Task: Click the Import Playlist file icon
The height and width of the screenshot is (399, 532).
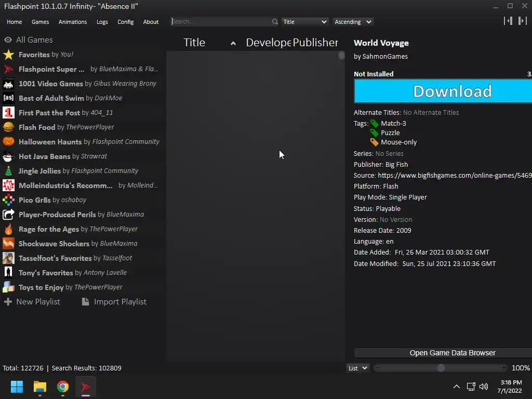Action: coord(86,302)
